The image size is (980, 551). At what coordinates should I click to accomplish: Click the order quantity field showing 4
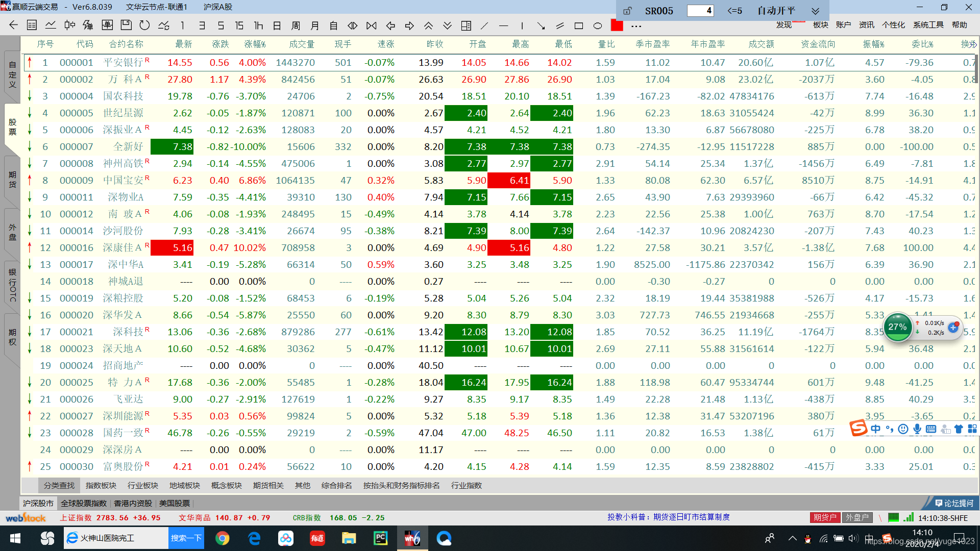click(700, 11)
